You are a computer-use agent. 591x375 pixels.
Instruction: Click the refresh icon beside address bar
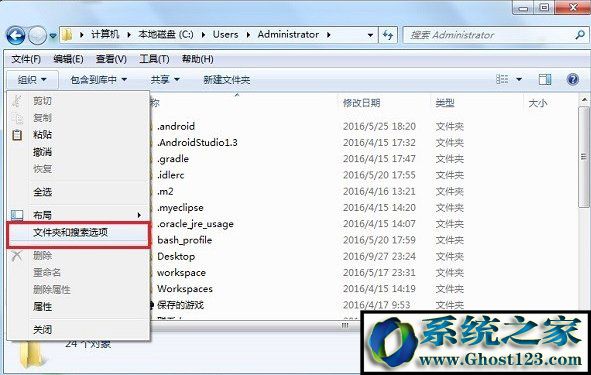388,35
